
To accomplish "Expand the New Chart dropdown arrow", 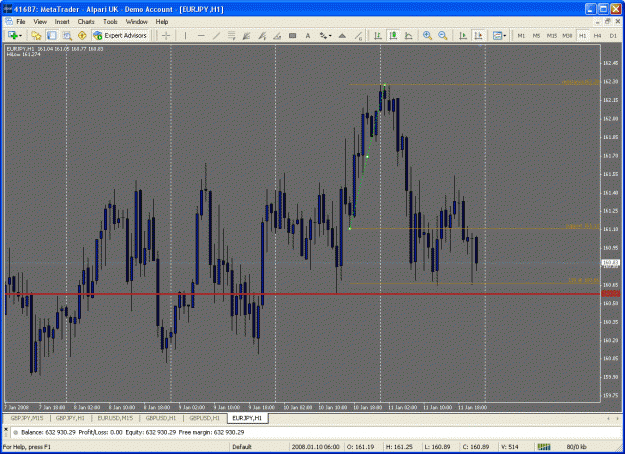I will click(20, 36).
